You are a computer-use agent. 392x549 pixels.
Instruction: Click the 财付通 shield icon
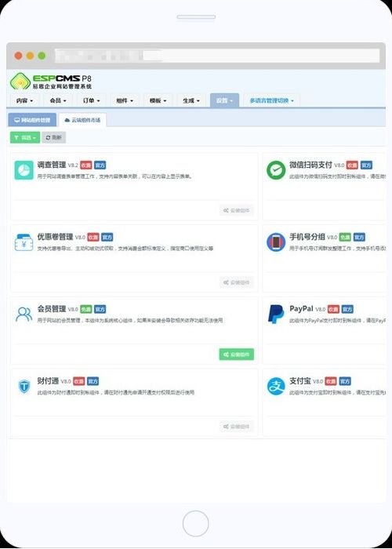24,386
